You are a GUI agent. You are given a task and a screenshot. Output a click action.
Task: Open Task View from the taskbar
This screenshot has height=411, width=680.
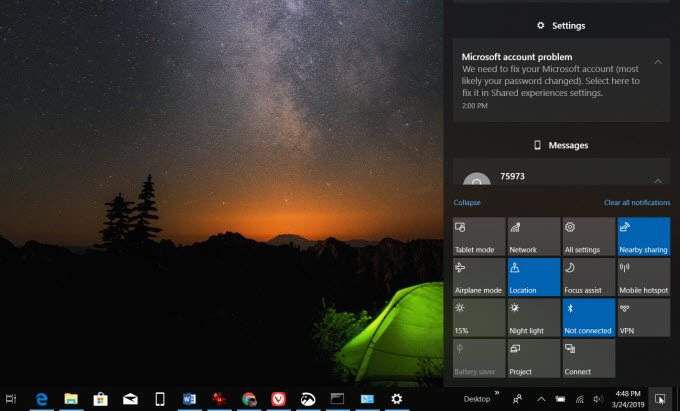(11, 399)
